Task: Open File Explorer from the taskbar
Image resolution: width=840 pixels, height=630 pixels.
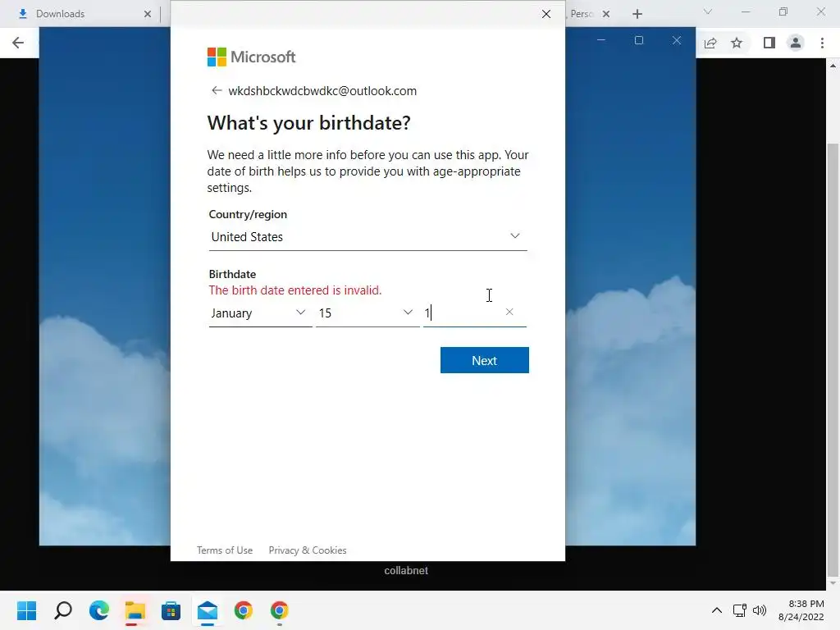Action: pos(135,610)
